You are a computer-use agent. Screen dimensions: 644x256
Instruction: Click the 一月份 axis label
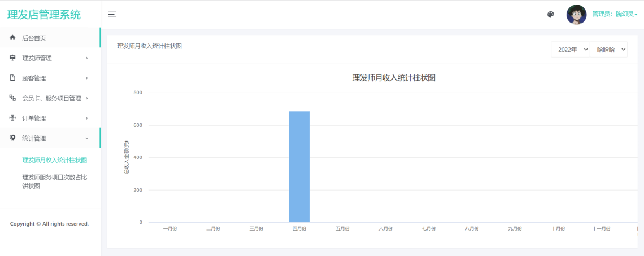tap(170, 229)
